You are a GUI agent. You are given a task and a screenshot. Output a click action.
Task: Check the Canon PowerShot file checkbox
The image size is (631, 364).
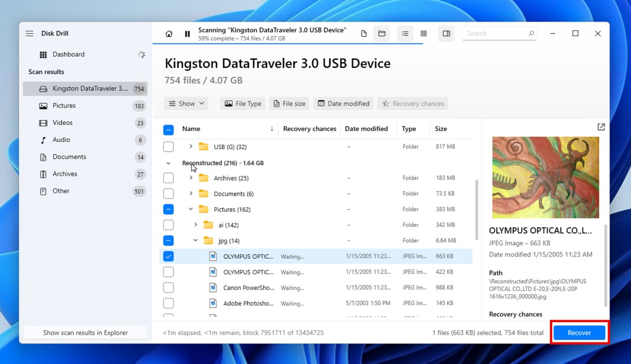point(168,287)
